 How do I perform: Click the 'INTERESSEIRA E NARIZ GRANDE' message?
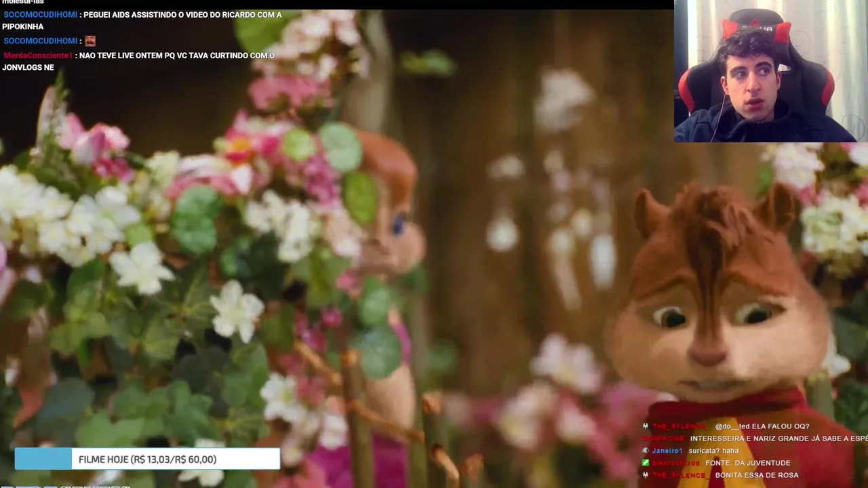coord(778,439)
